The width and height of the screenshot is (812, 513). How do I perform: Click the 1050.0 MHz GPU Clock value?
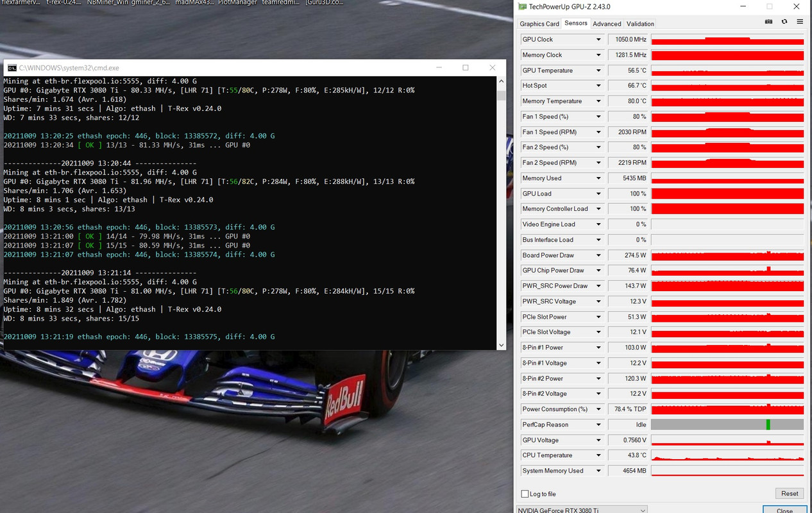(628, 40)
